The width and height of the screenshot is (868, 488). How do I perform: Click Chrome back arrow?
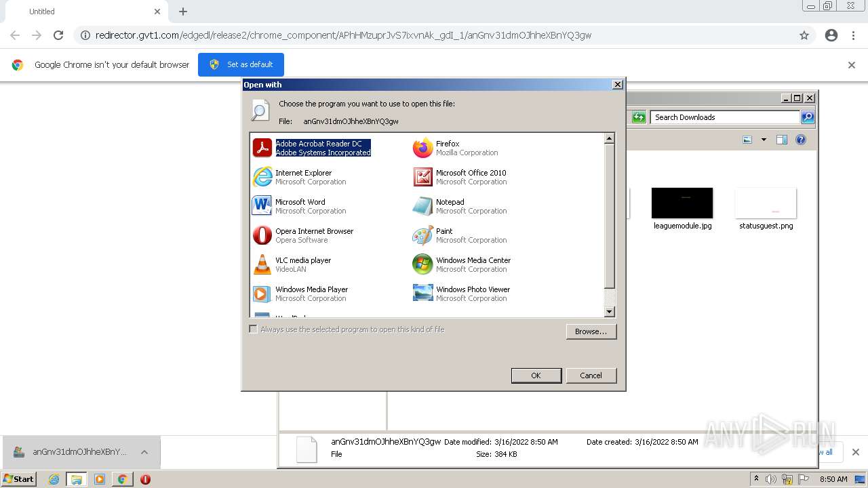[x=15, y=35]
